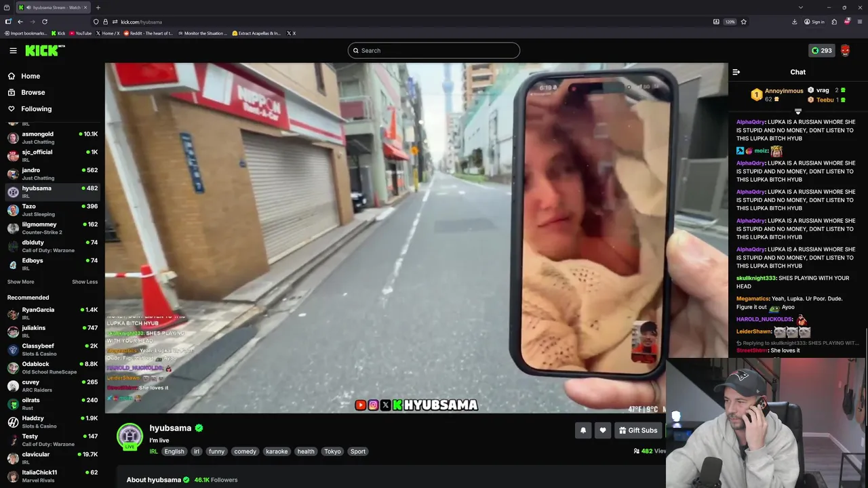Click the browser Sign in button
The width and height of the screenshot is (868, 488).
pos(814,22)
